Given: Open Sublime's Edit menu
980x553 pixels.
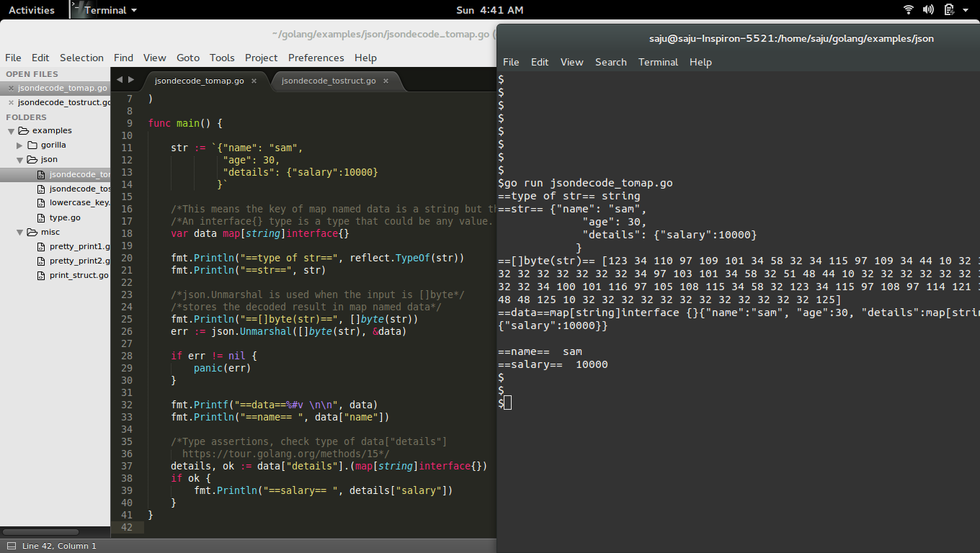Looking at the screenshot, I should 40,58.
